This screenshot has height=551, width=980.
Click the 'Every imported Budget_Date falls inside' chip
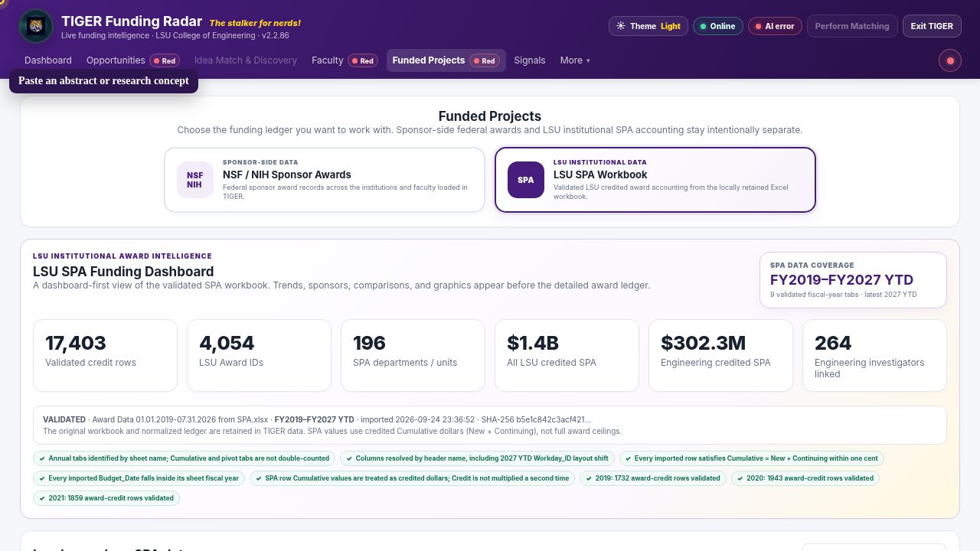tap(139, 478)
